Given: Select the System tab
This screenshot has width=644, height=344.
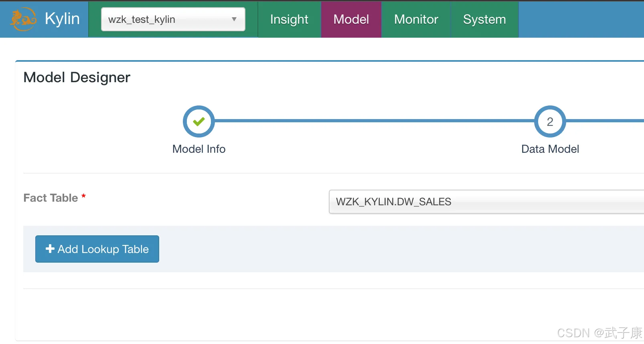Looking at the screenshot, I should click(x=484, y=19).
